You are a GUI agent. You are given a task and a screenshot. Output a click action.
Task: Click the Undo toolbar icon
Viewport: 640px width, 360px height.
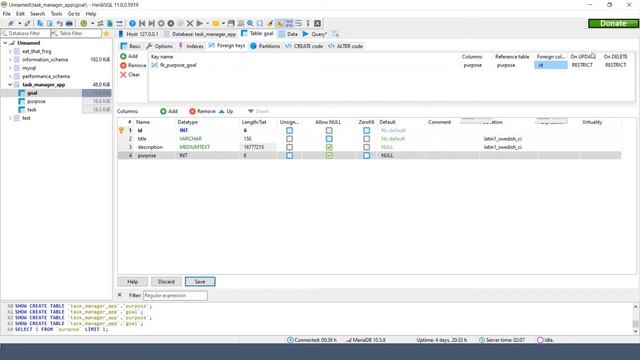point(60,23)
